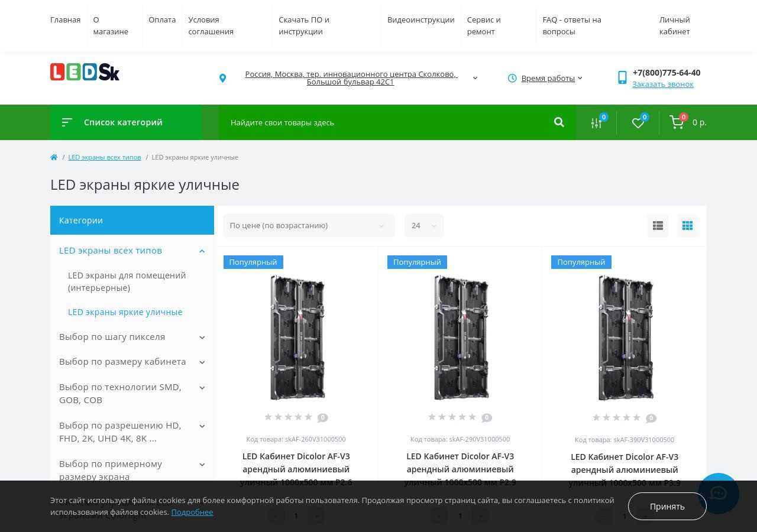Open Личный кабинет

click(x=675, y=26)
